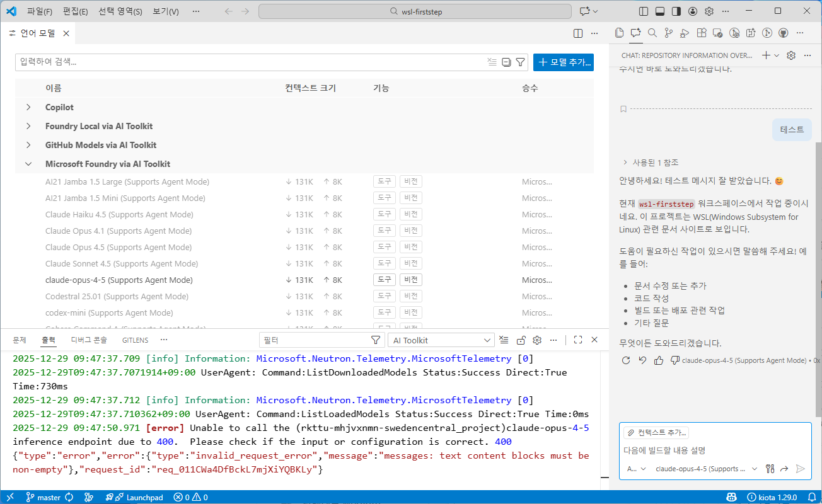Open the chat model picker dropdown

pos(706,469)
